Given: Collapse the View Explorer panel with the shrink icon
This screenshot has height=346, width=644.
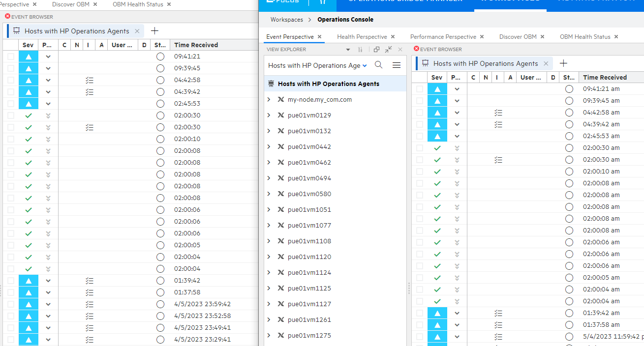Looking at the screenshot, I should (x=388, y=49).
